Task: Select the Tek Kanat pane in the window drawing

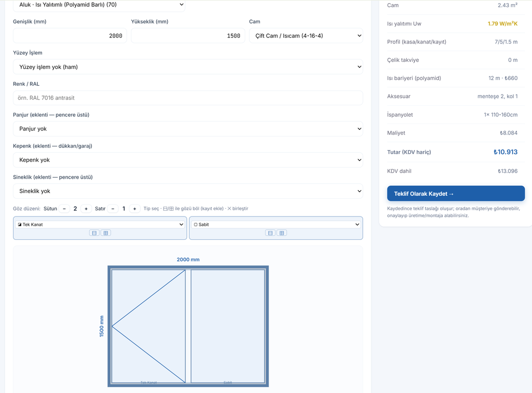Action: 149,326
